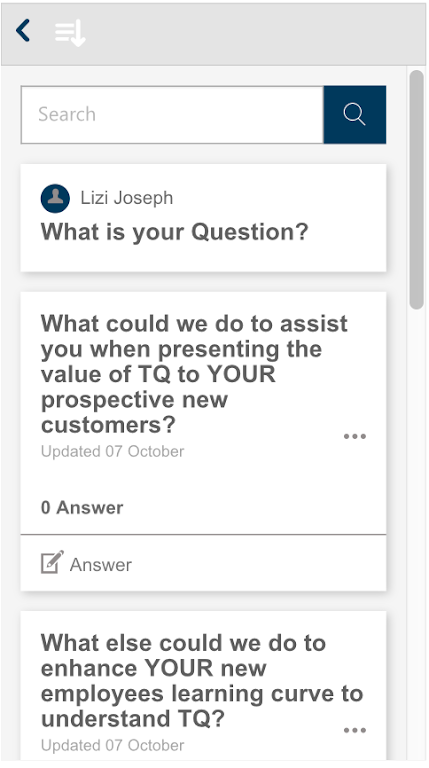This screenshot has height=768, width=429.
Task: Focus the Search text field
Action: [172, 115]
